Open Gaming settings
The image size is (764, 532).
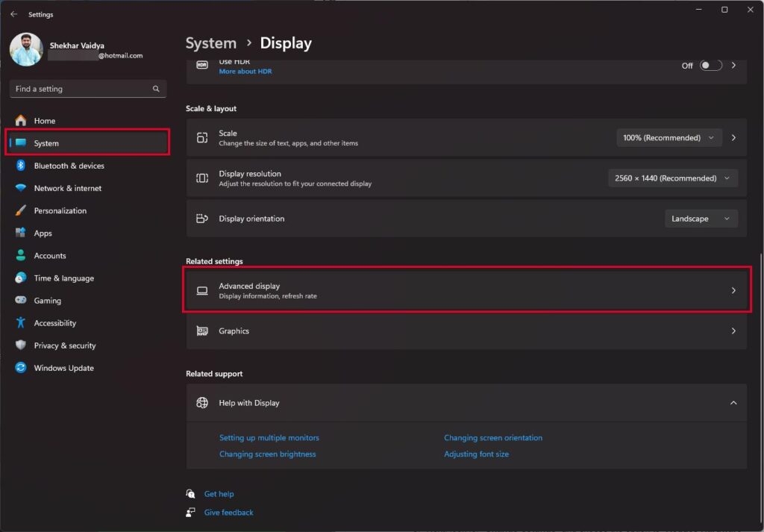(88, 300)
